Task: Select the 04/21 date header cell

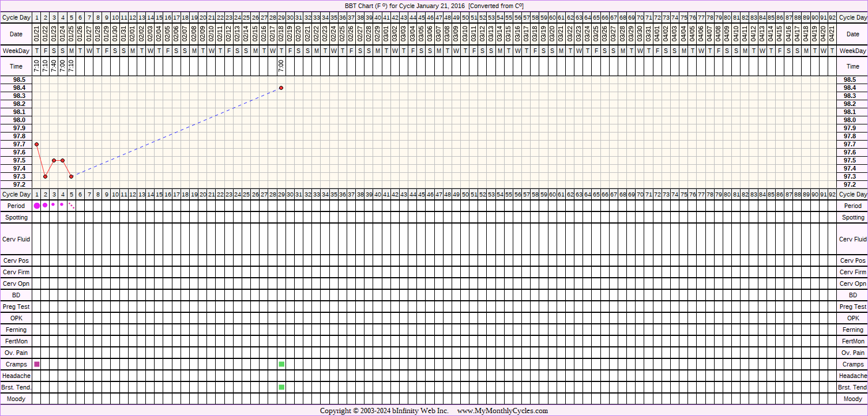Action: tap(832, 35)
